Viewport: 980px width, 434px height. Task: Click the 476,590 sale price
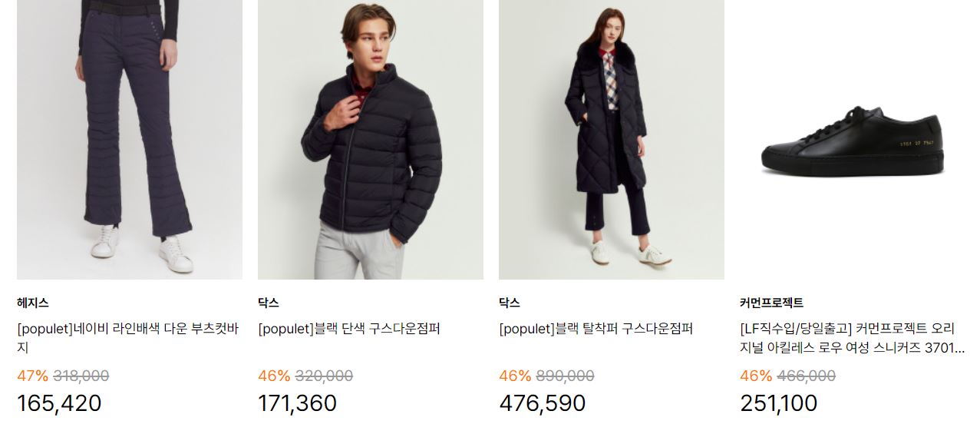pyautogui.click(x=543, y=403)
